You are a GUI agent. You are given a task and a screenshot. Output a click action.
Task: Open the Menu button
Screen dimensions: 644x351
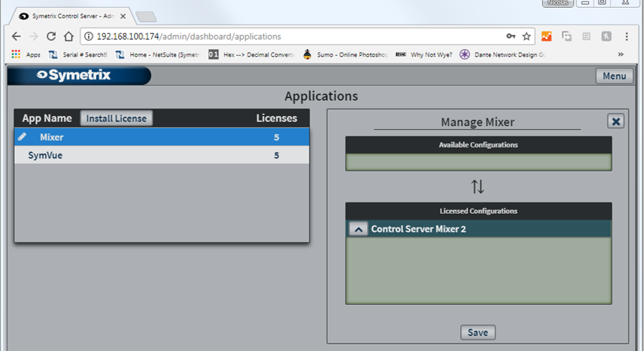[x=615, y=76]
